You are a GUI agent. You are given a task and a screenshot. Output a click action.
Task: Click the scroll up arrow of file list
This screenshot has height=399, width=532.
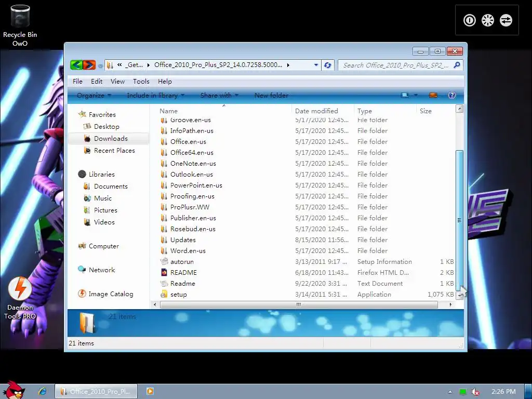point(459,109)
